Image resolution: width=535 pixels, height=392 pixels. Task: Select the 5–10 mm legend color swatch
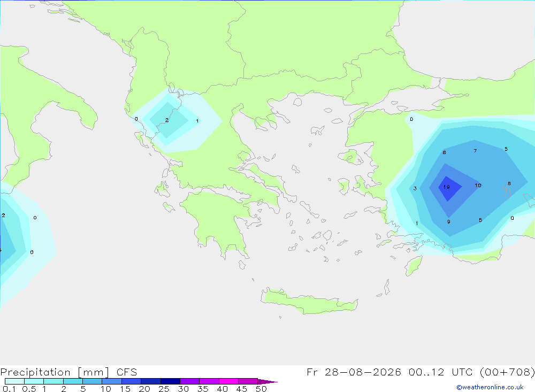pyautogui.click(x=93, y=381)
